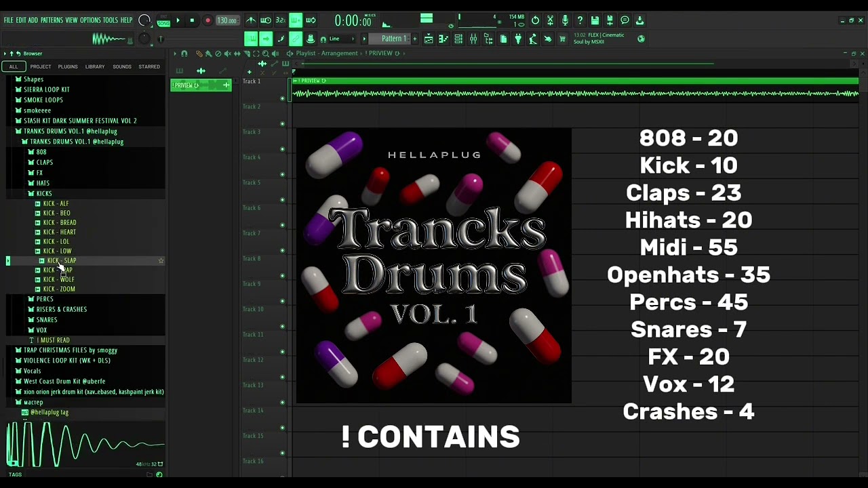Click the microphone one-click recording icon
This screenshot has height=488, width=868.
(x=565, y=20)
